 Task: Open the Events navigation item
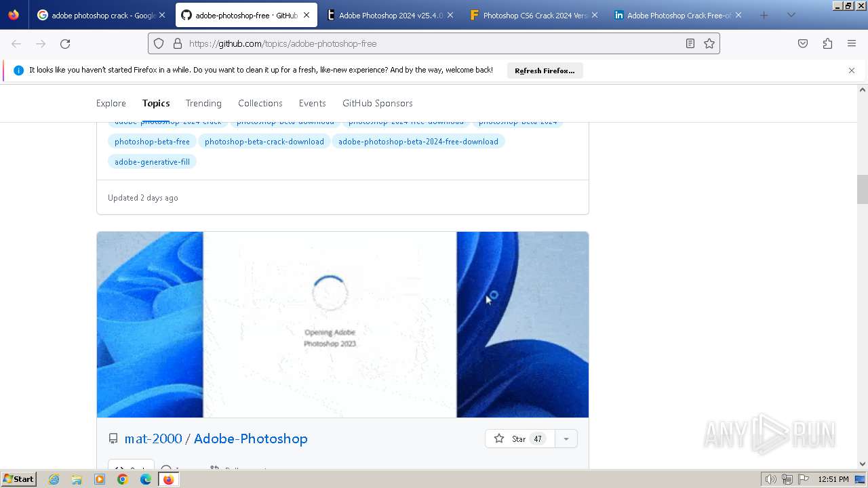(313, 103)
